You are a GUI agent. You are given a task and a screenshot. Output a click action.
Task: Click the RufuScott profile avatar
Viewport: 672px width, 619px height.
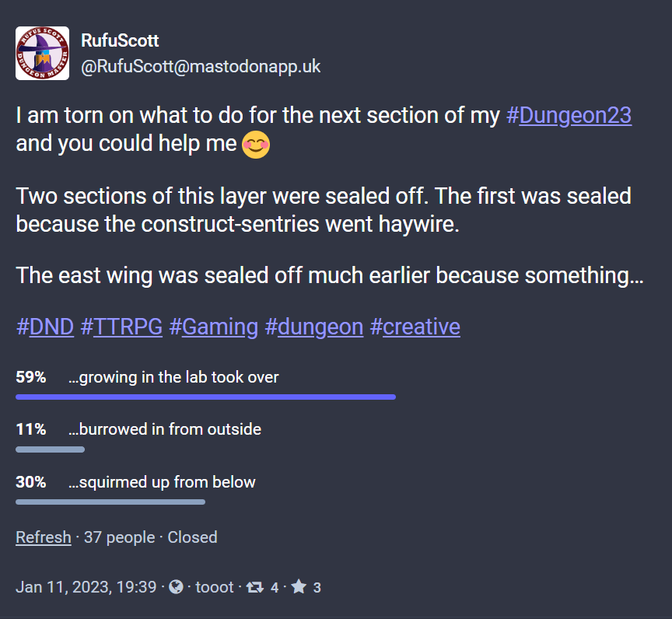pyautogui.click(x=37, y=54)
